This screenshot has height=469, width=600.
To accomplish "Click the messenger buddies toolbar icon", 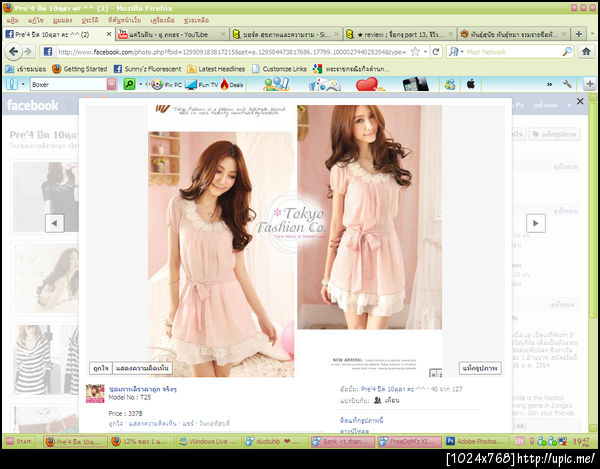I will 450,84.
